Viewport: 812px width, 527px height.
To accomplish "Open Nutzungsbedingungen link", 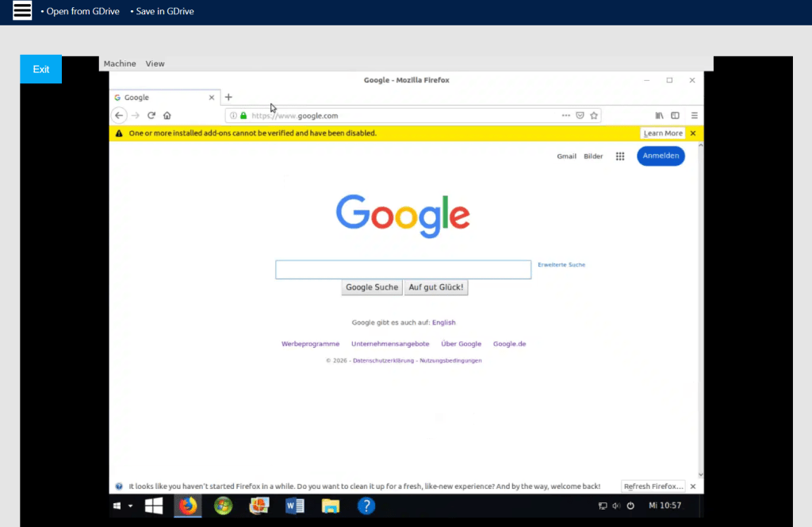I will tap(450, 360).
